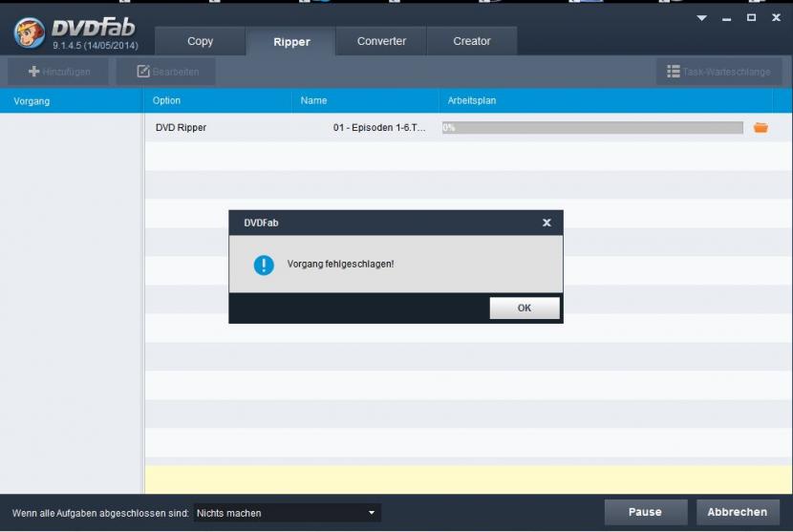Maximize the DVDFab window
The image size is (793, 532).
[752, 18]
